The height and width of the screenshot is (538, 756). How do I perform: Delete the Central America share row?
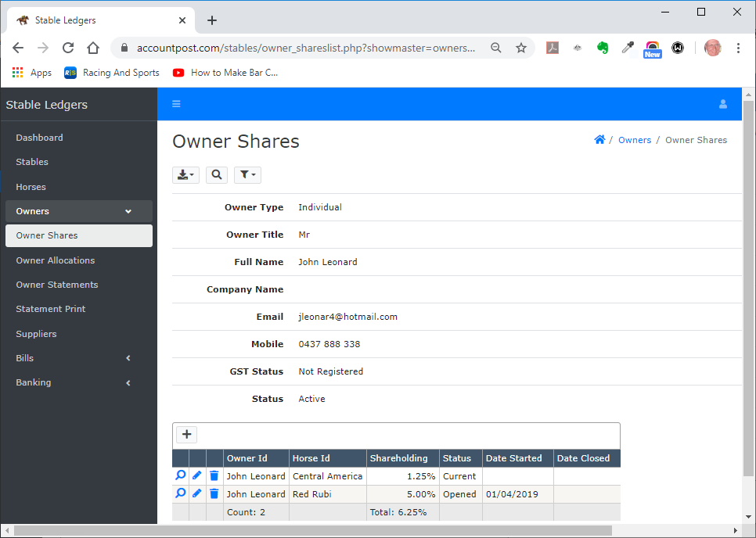pos(214,476)
